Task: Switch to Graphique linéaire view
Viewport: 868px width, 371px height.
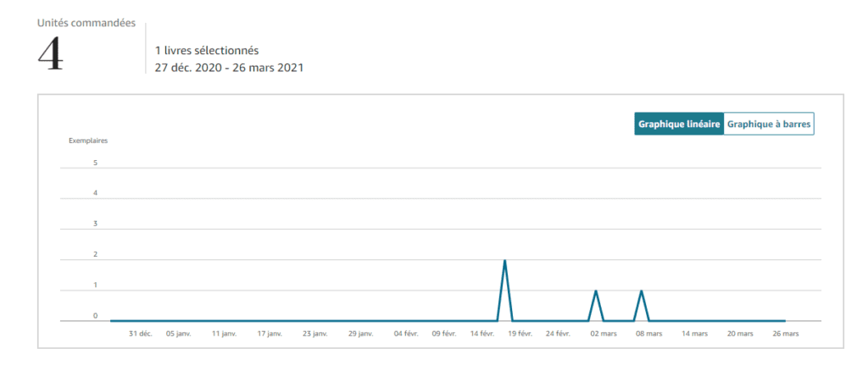Action: tap(679, 124)
